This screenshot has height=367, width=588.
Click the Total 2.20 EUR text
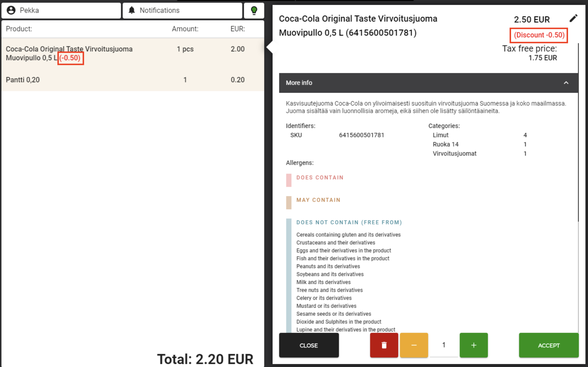click(x=205, y=358)
